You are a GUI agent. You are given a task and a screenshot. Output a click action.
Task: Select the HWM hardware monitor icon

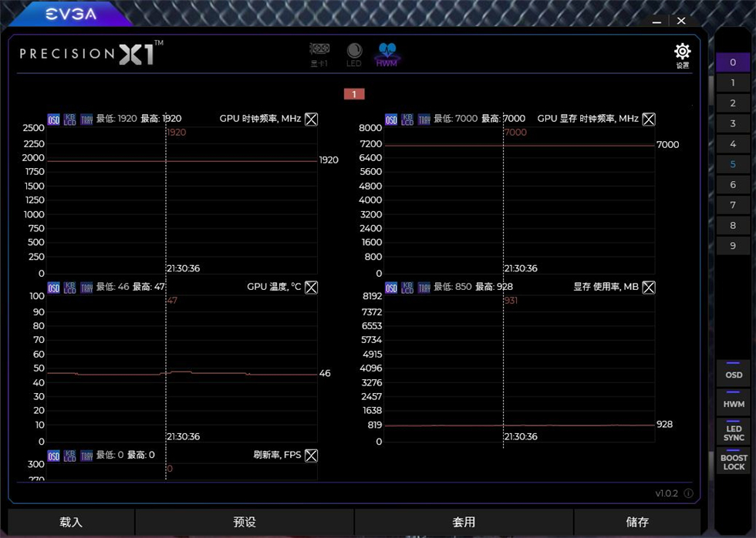pyautogui.click(x=386, y=52)
